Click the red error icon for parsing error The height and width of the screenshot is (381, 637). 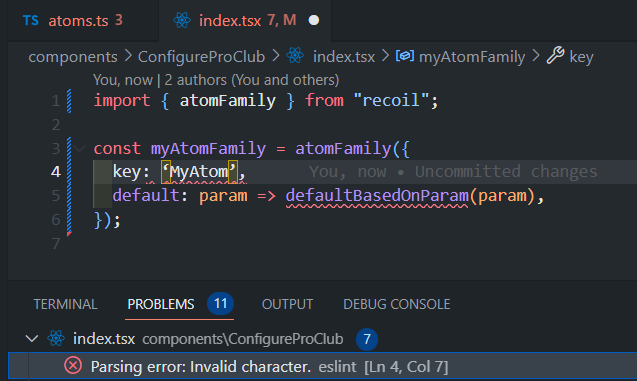(73, 366)
